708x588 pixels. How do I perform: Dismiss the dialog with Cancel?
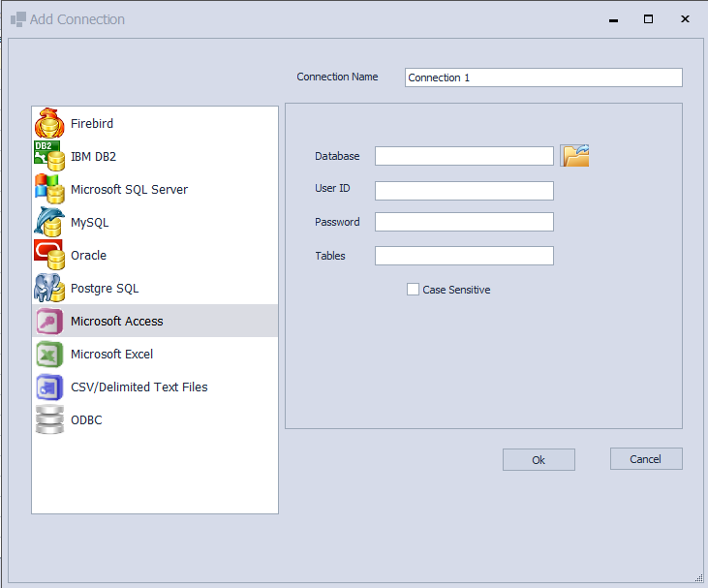[x=646, y=459]
